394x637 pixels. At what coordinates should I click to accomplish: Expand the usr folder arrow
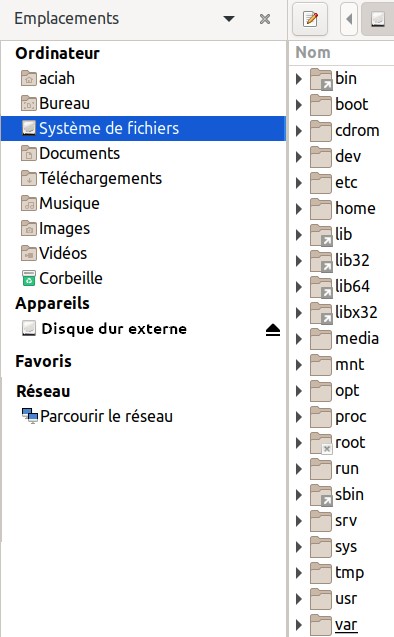click(x=299, y=599)
